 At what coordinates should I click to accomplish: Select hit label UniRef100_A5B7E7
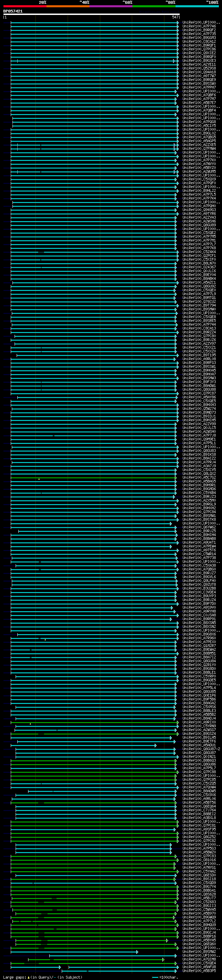199,103
